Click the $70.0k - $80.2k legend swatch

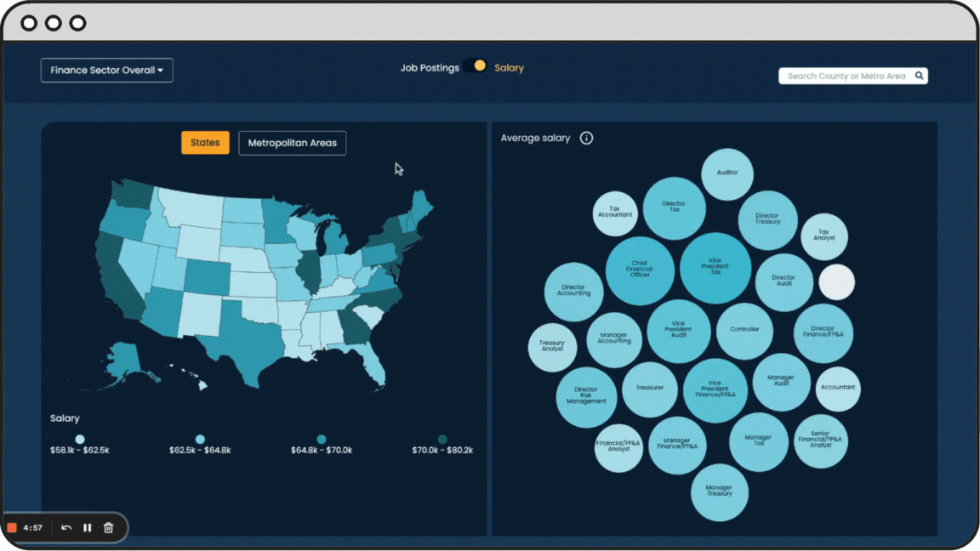click(442, 439)
